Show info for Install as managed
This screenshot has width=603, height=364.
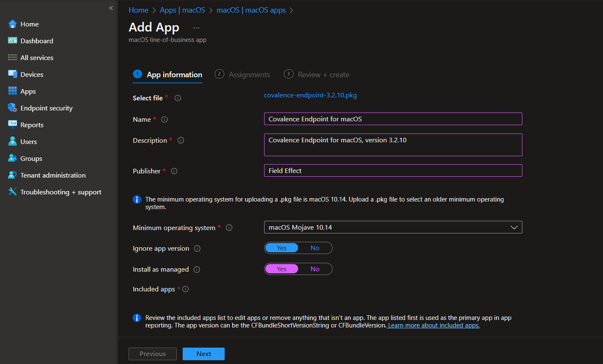197,270
